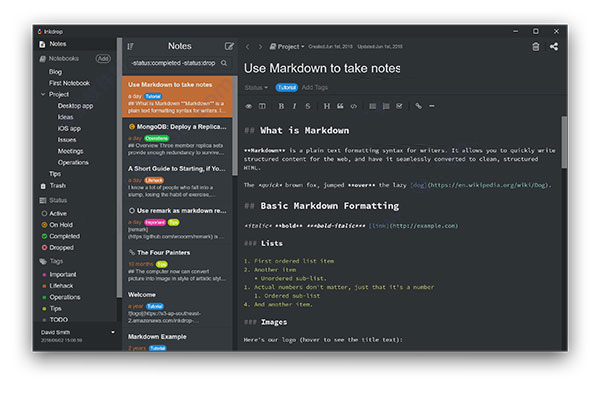
Task: Click the editor vertical scrollbar thumb
Action: click(564, 142)
